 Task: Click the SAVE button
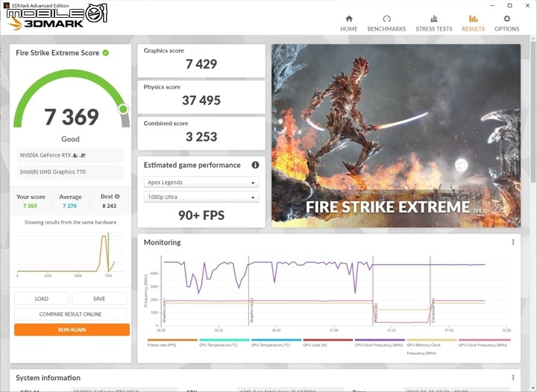(99, 299)
